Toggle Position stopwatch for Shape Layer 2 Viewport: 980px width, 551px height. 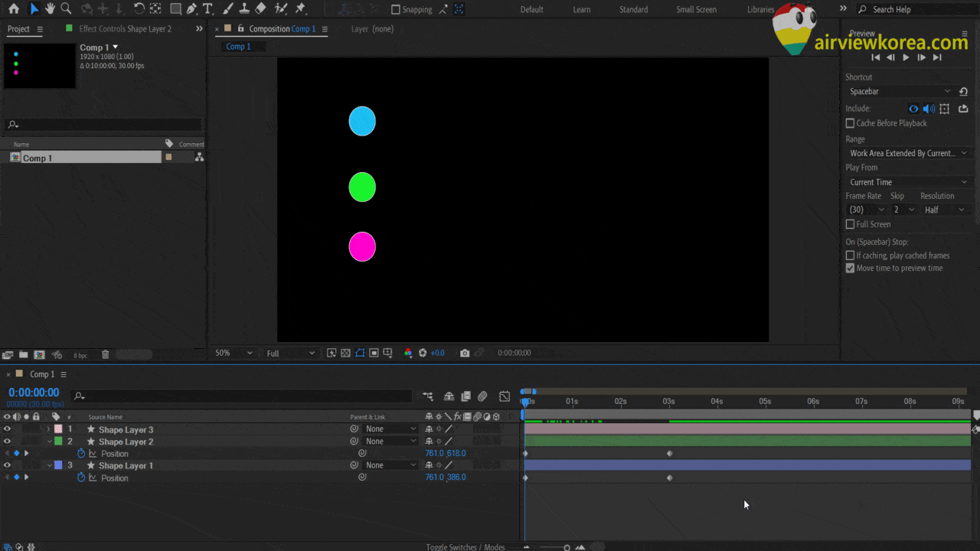(x=81, y=454)
